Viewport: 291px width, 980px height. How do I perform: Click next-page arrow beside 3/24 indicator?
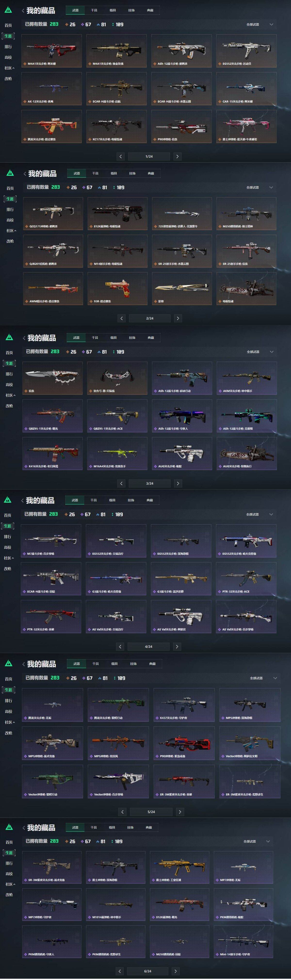(178, 483)
